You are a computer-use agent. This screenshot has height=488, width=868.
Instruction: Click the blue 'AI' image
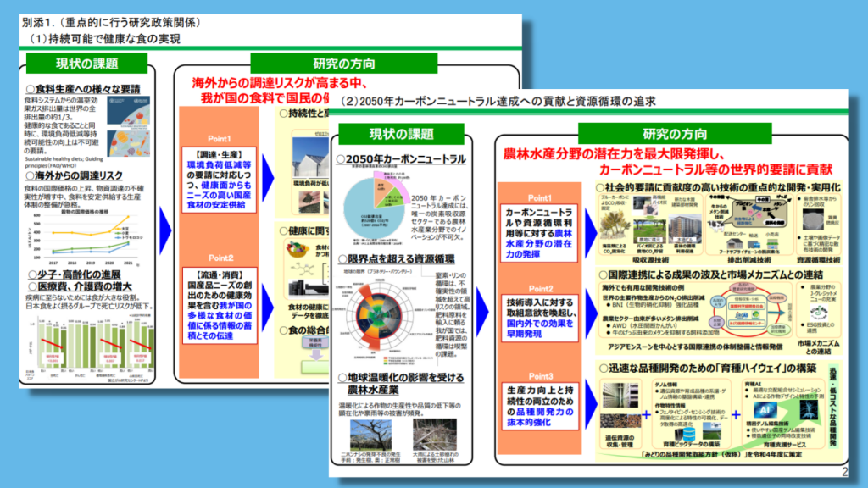coord(765,410)
